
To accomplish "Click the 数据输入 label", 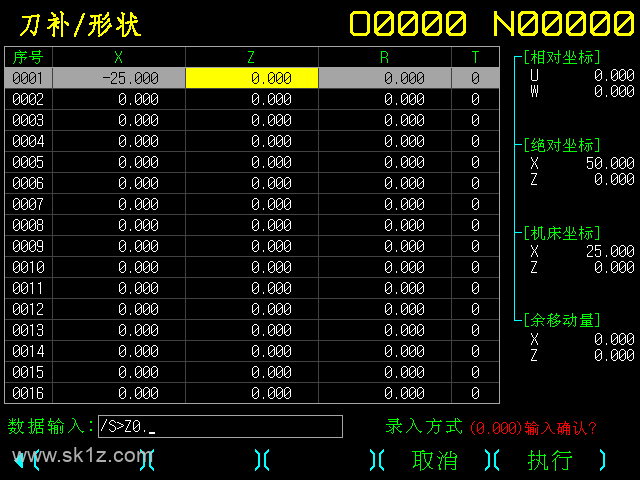I will point(51,427).
